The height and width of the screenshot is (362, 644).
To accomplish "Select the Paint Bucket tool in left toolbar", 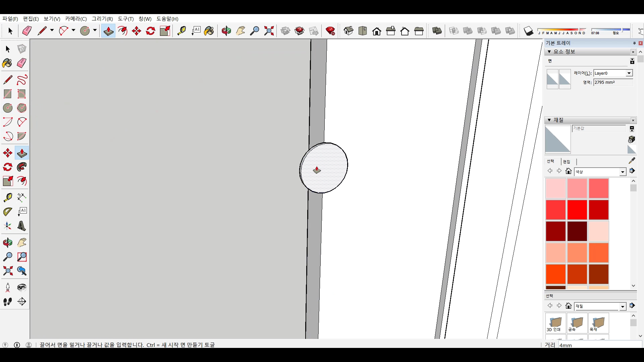I will (7, 63).
